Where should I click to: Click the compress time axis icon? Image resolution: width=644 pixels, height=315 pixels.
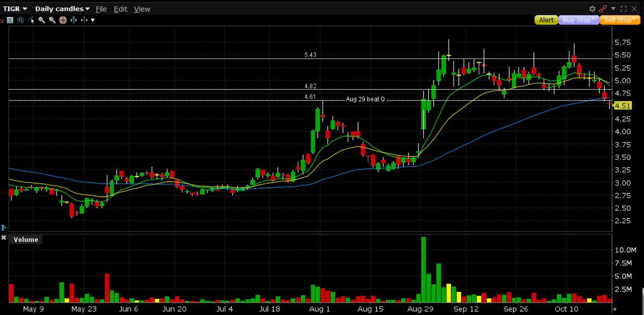coord(84,20)
